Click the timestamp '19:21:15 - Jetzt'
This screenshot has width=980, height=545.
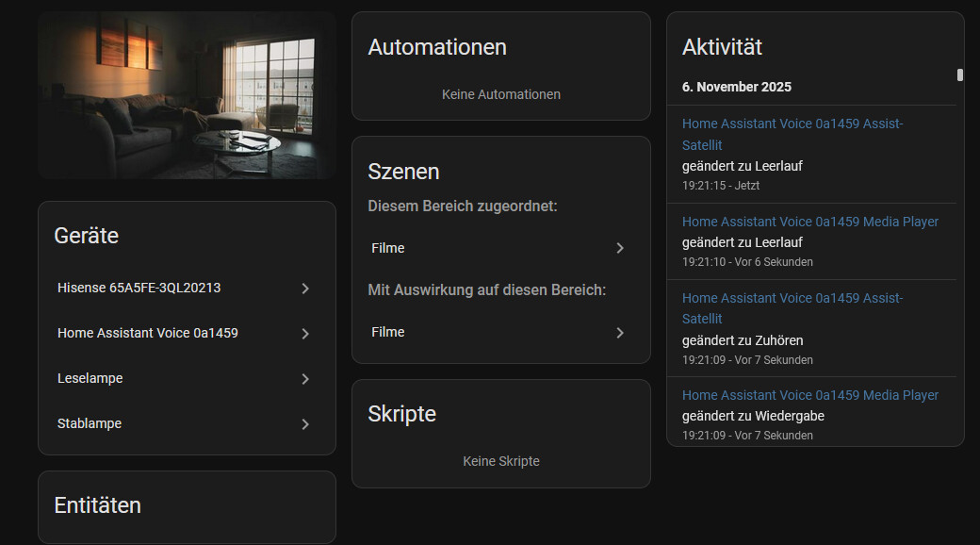pyautogui.click(x=721, y=185)
